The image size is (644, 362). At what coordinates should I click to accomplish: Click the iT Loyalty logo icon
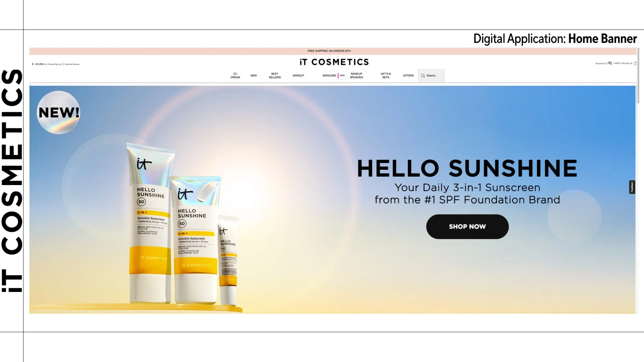pyautogui.click(x=610, y=63)
